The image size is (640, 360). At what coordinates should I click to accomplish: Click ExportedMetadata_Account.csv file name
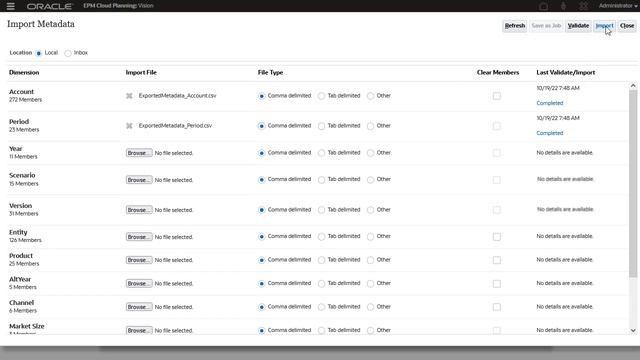click(x=177, y=96)
